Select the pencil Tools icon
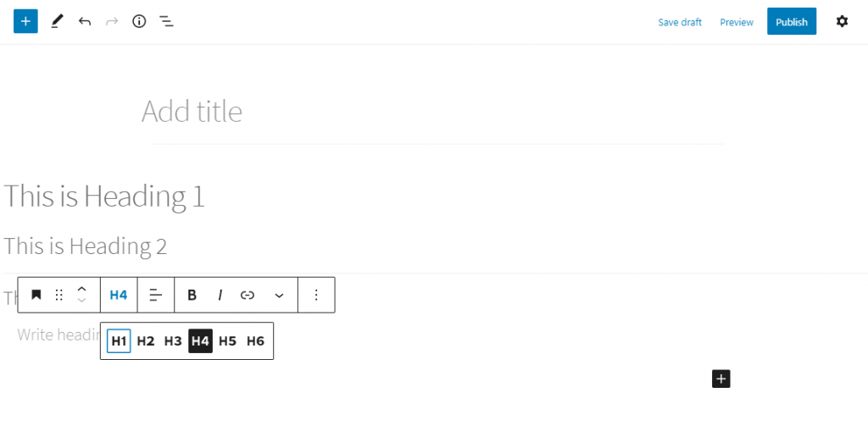The width and height of the screenshot is (868, 437). [57, 21]
